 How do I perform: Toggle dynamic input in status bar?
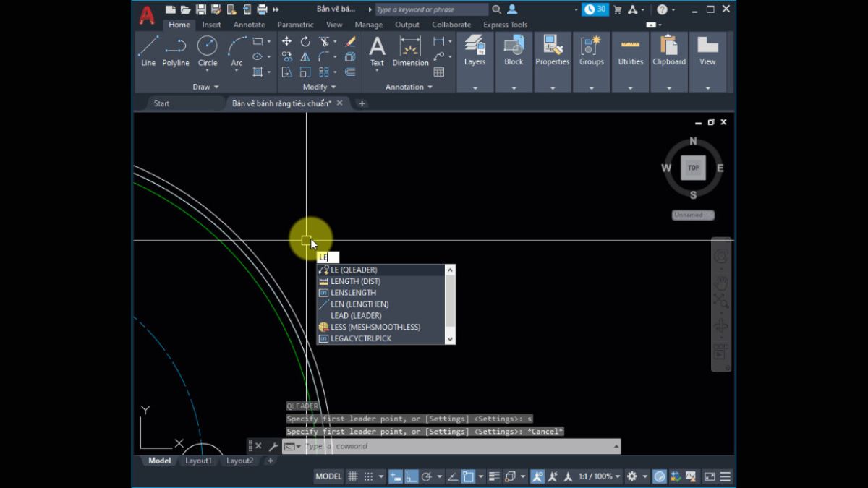(396, 476)
